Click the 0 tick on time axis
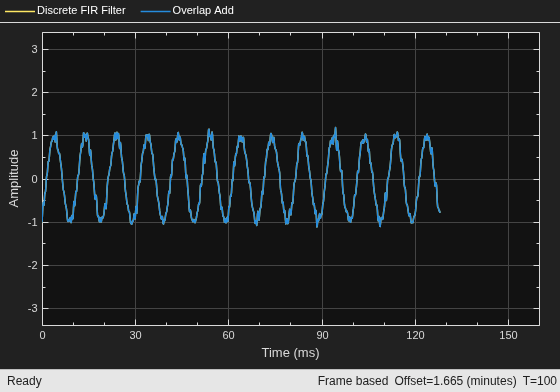Screen dimensions: 560x392 click(42, 335)
